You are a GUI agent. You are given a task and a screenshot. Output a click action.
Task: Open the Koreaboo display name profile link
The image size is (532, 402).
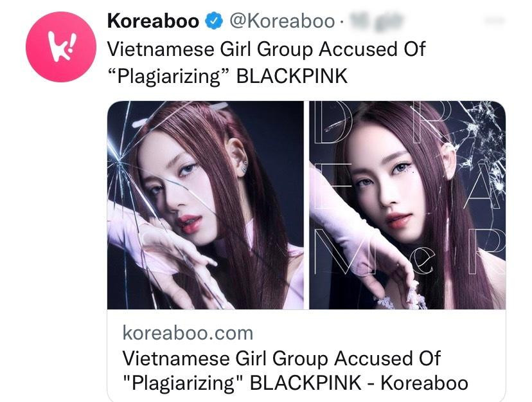[153, 21]
